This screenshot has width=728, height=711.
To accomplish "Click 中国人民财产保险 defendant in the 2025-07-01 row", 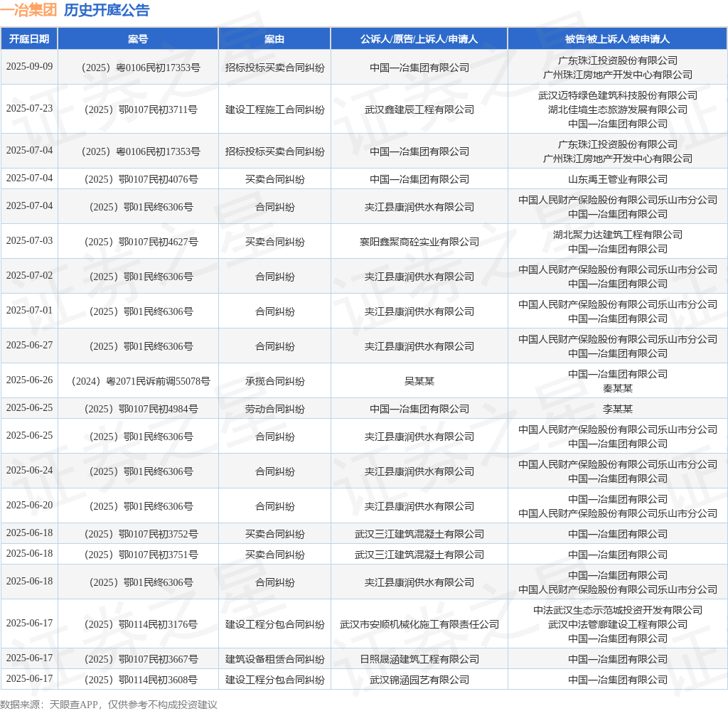I will [x=618, y=304].
